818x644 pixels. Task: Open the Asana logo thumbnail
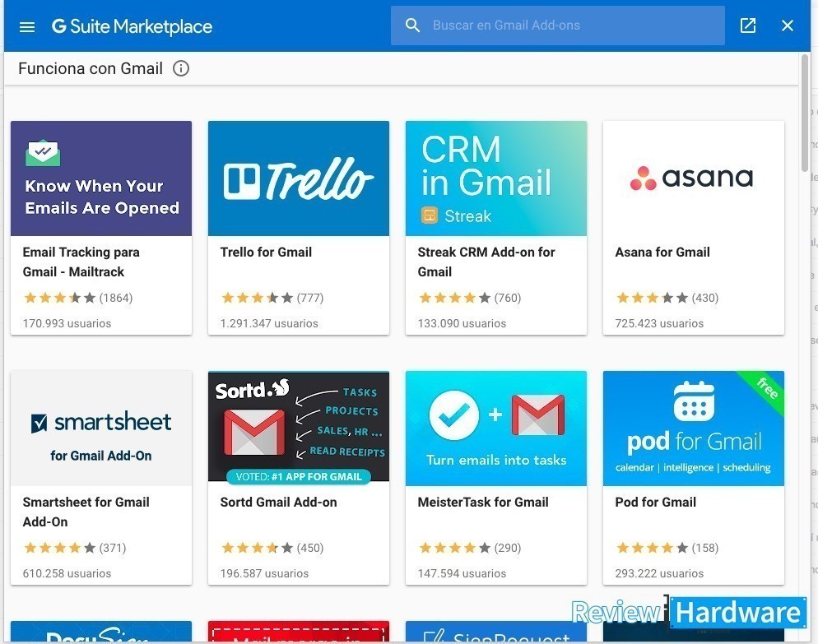(x=693, y=178)
